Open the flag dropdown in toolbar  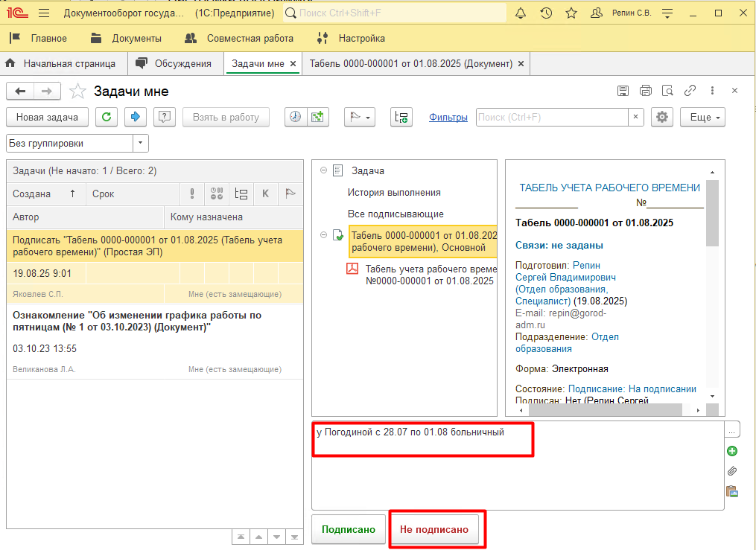(359, 117)
